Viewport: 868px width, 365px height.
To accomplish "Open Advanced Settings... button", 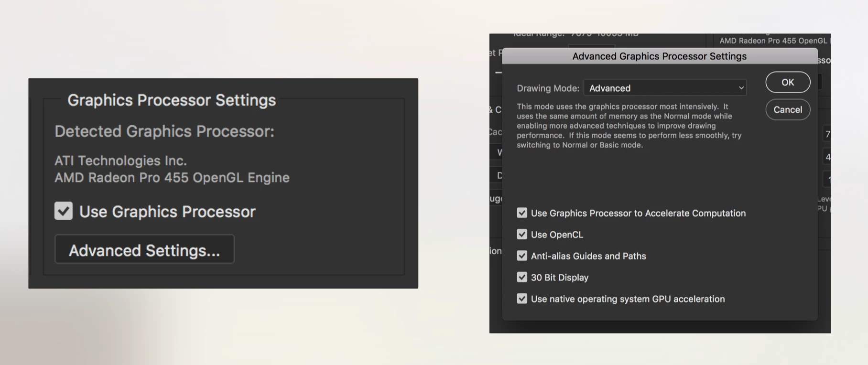I will [144, 249].
